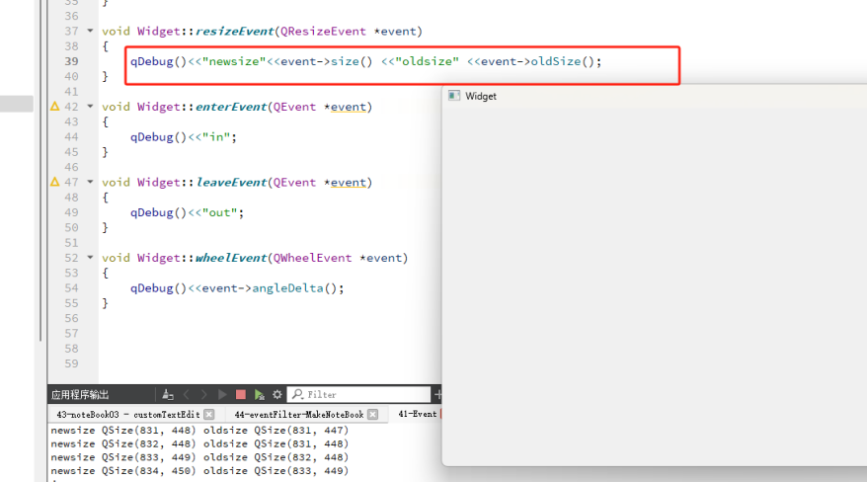This screenshot has height=482, width=868.
Task: Collapse the enterEvent function fold arrow
Action: click(90, 107)
